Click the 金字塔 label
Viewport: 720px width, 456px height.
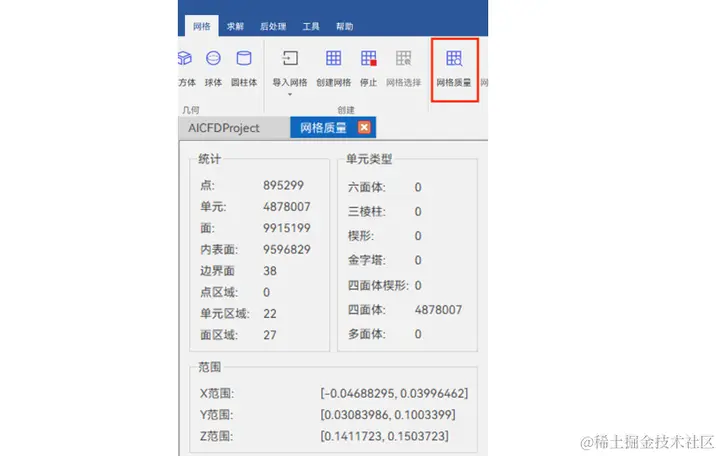[x=366, y=260]
